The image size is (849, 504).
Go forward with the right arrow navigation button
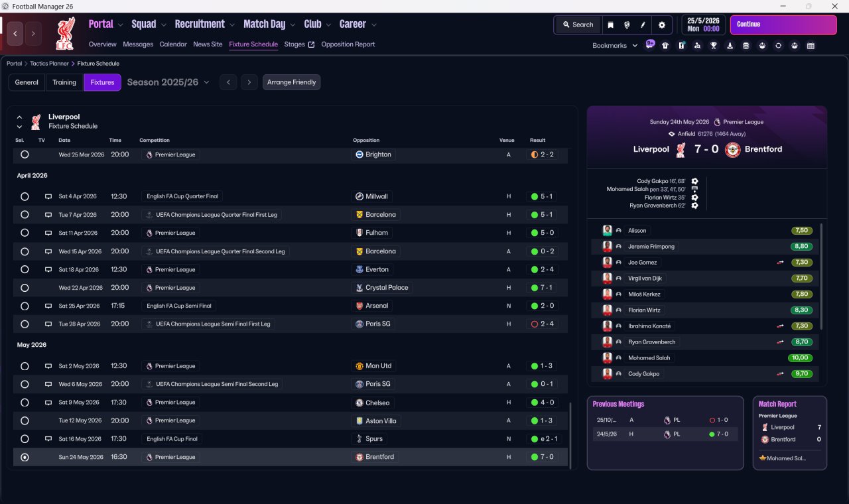(33, 33)
